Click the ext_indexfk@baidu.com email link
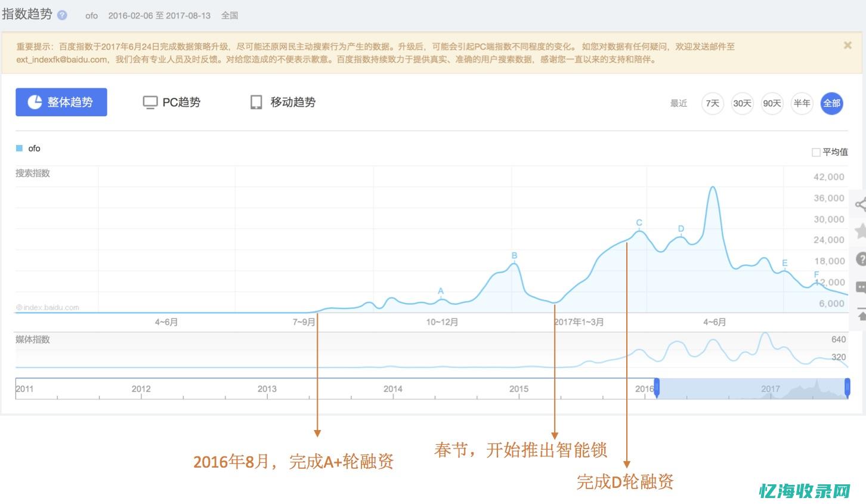Image resolution: width=866 pixels, height=504 pixels. click(60, 60)
